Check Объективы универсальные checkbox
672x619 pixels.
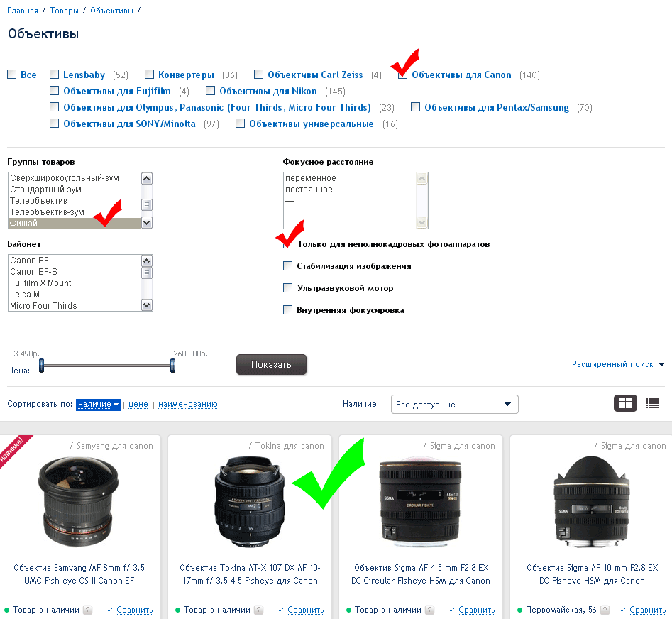240,124
